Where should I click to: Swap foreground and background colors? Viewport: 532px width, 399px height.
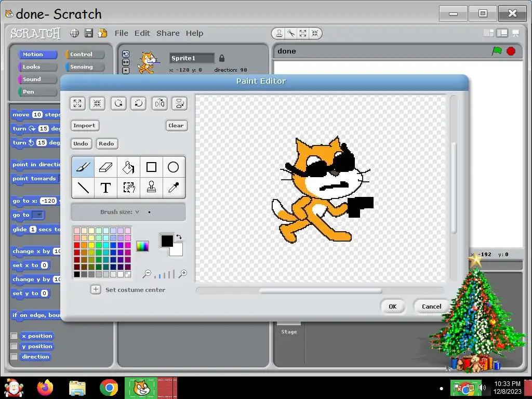coord(179,236)
